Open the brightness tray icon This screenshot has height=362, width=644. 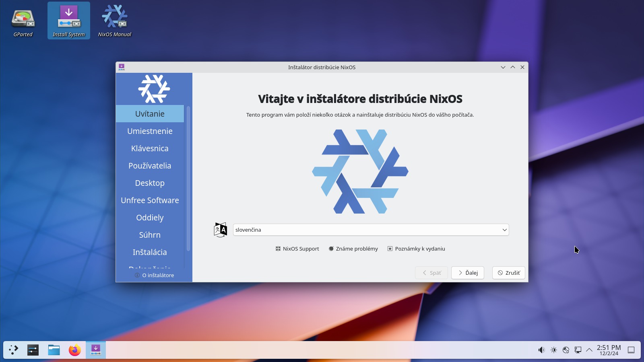click(554, 350)
